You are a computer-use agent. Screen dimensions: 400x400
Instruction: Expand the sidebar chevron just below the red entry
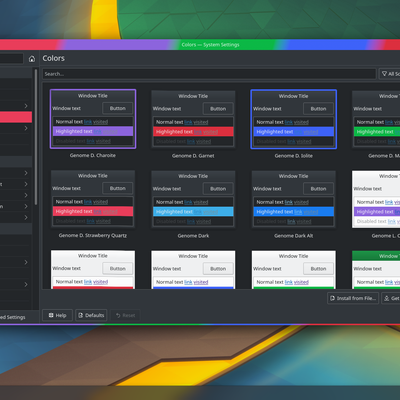pos(26,128)
